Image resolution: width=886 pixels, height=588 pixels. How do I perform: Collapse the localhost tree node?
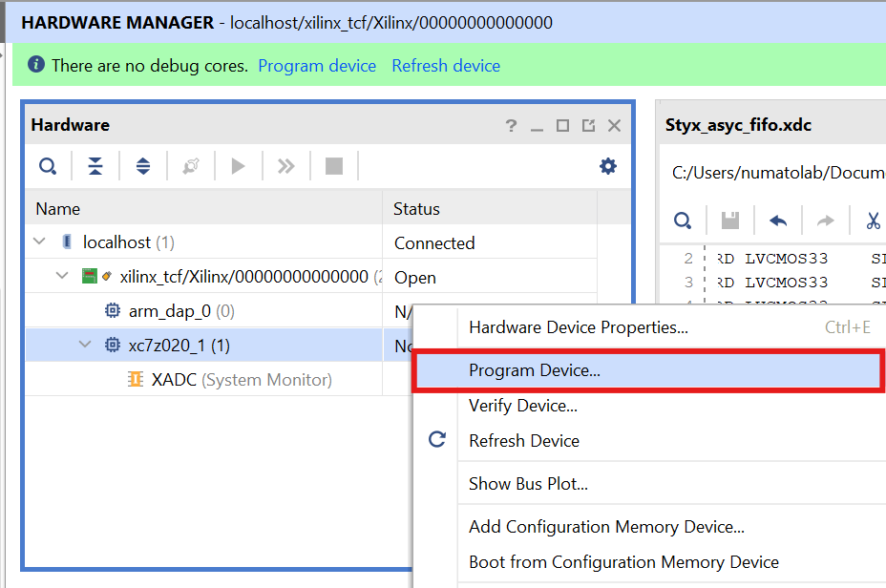pyautogui.click(x=39, y=242)
